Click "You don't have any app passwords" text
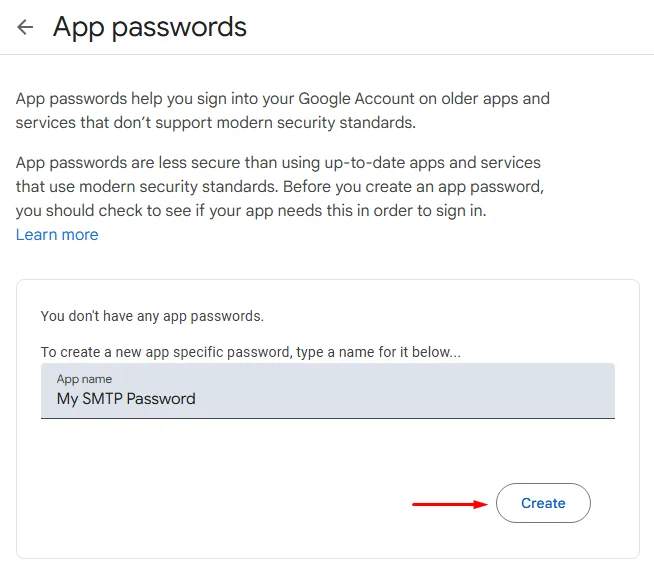 (x=152, y=316)
